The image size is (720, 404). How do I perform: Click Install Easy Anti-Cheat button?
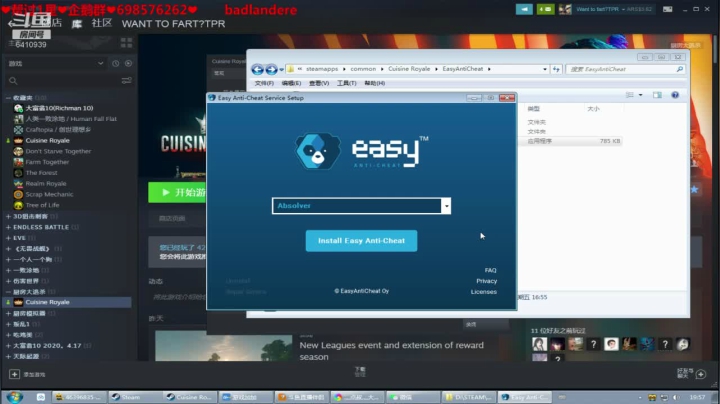pos(361,241)
